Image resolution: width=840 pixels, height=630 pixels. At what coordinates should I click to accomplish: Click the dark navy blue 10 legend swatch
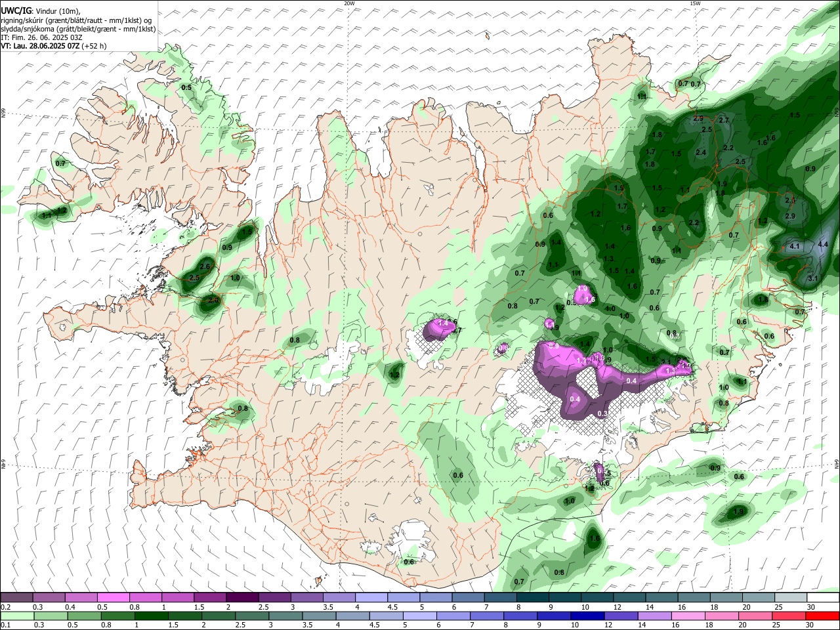point(587,616)
